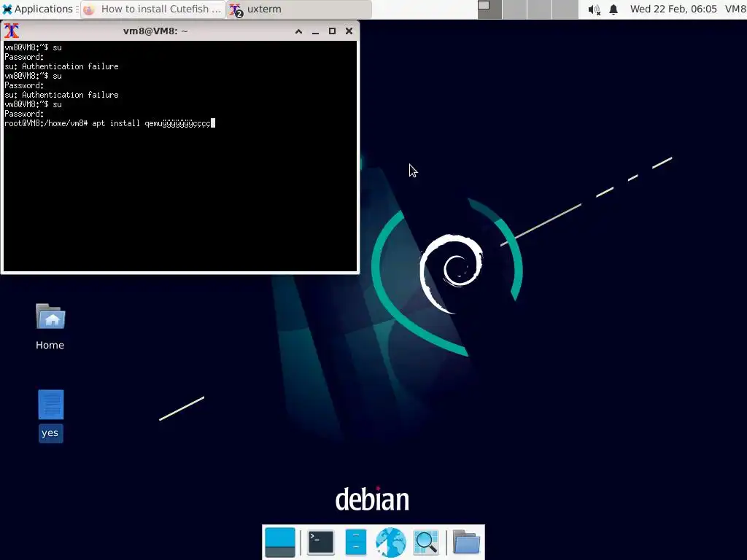
Task: Select the uxterm taskbar entry
Action: [298, 9]
